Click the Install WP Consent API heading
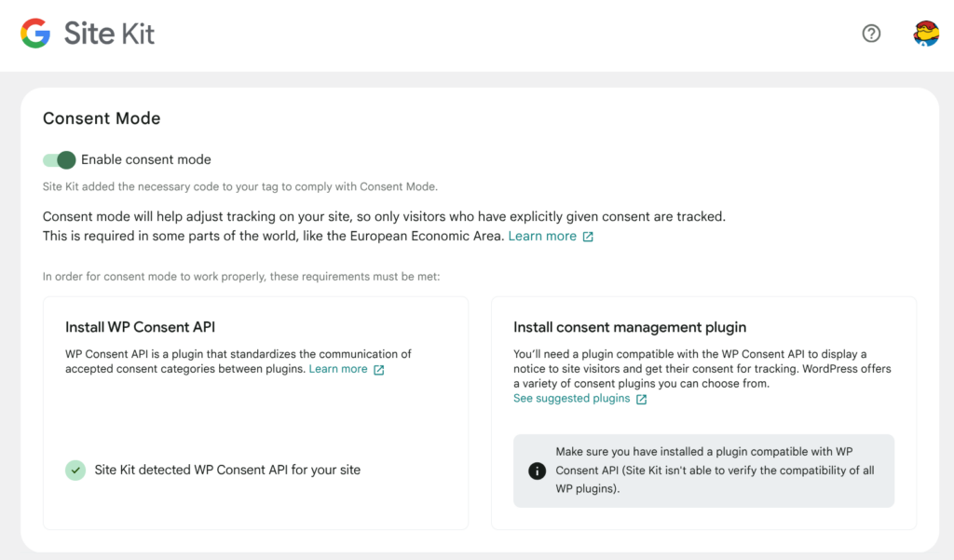The width and height of the screenshot is (954, 560). tap(140, 327)
